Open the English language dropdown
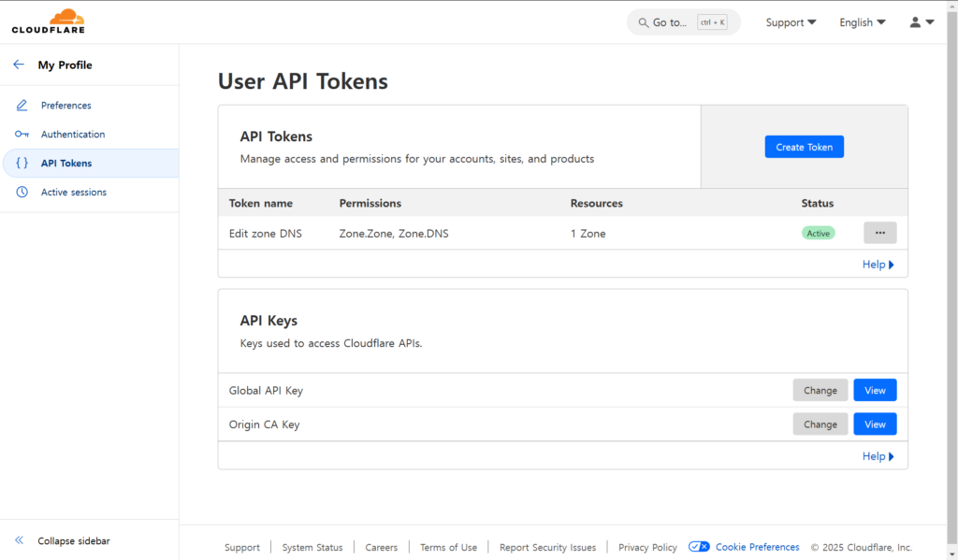 [862, 22]
